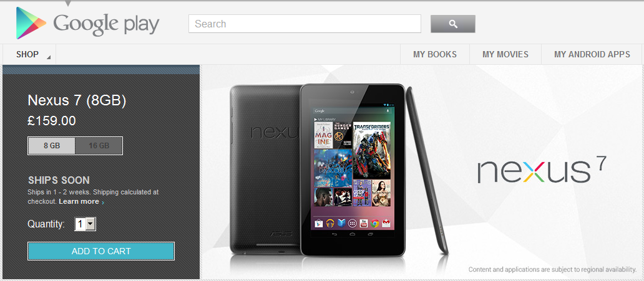The width and height of the screenshot is (644, 281).
Task: Tap the app drawer grid icon on tablet
Action: pos(353,223)
